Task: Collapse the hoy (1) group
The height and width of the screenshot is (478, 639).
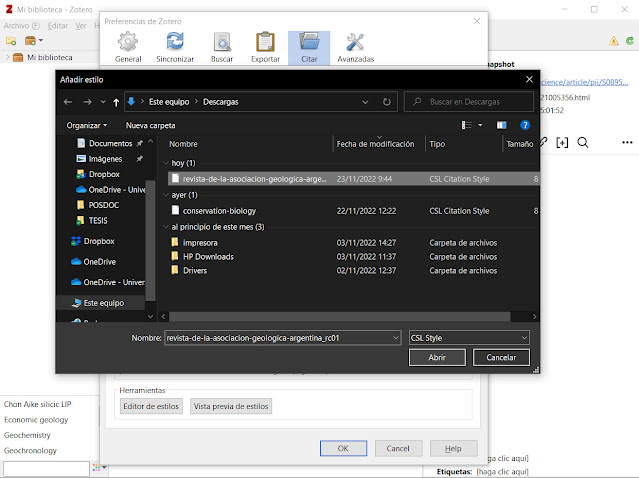Action: (x=165, y=163)
